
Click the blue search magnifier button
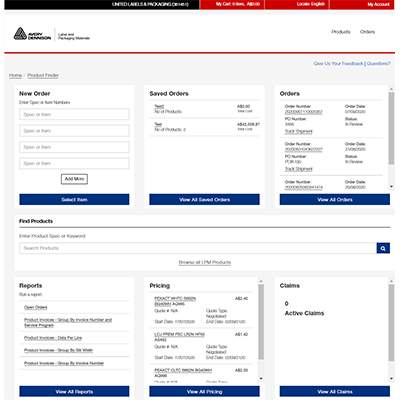pyautogui.click(x=383, y=248)
